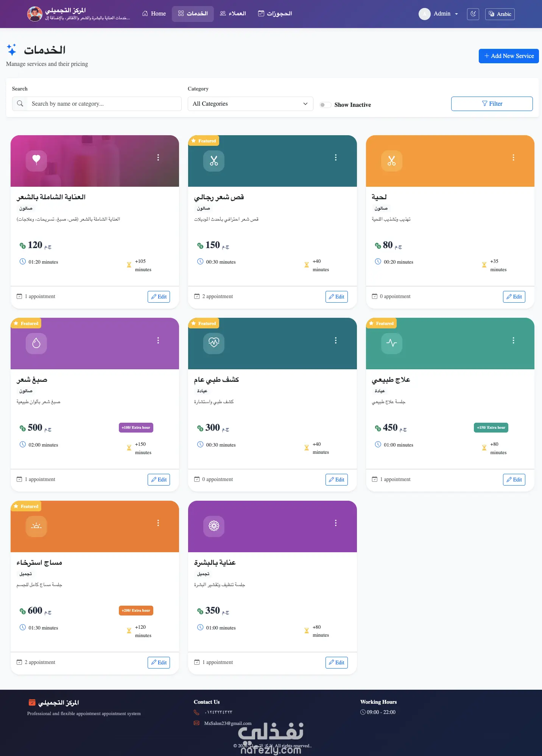Open three-dot menu on the 600-price massage card
The width and height of the screenshot is (542, 756).
[x=158, y=523]
